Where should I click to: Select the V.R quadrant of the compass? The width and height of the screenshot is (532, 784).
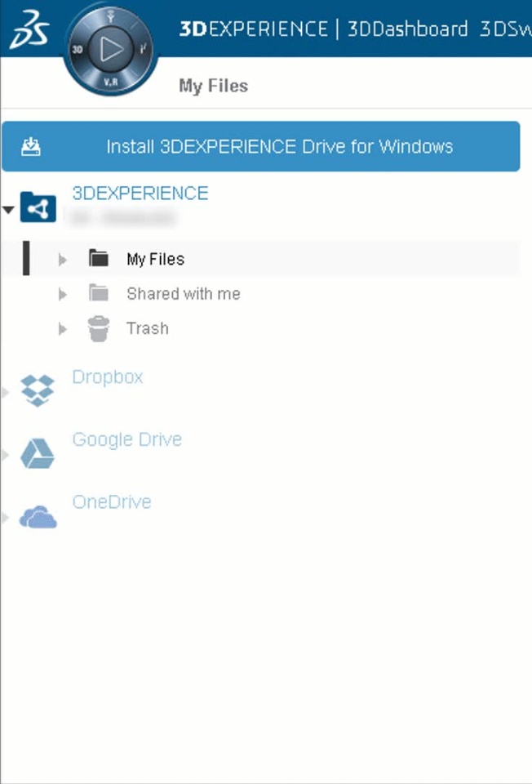[x=111, y=82]
